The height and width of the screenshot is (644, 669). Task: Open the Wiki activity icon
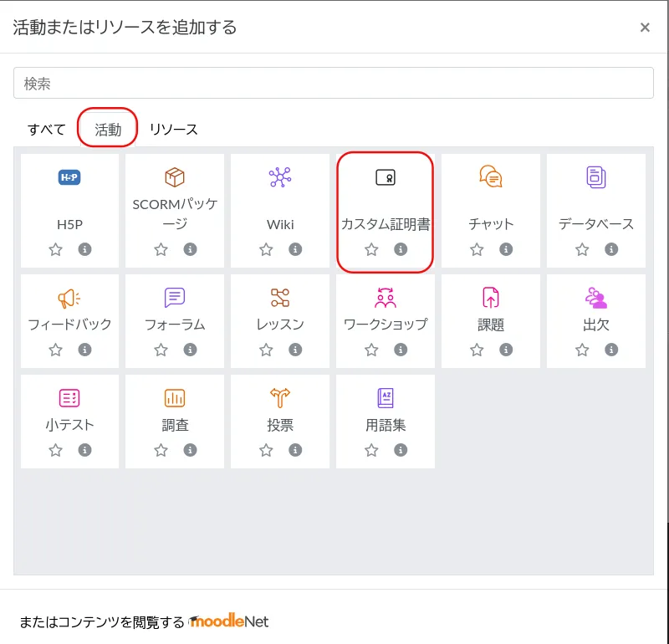click(x=280, y=177)
